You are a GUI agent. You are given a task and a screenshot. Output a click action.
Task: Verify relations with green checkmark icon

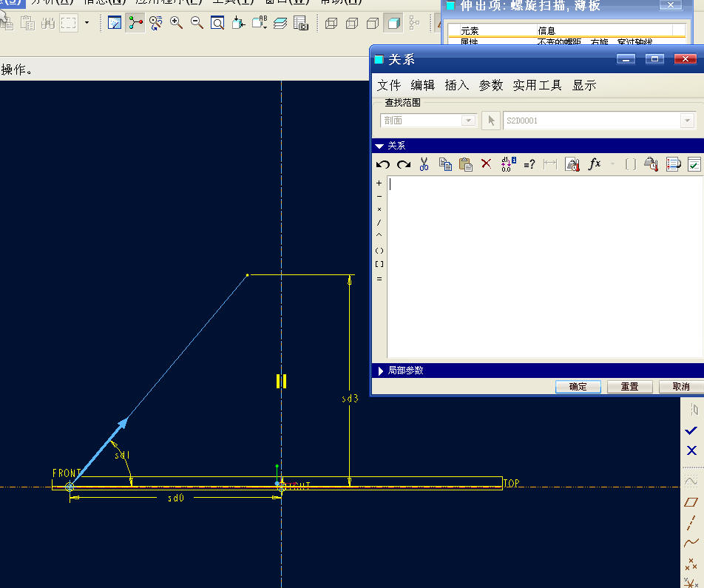tap(694, 164)
